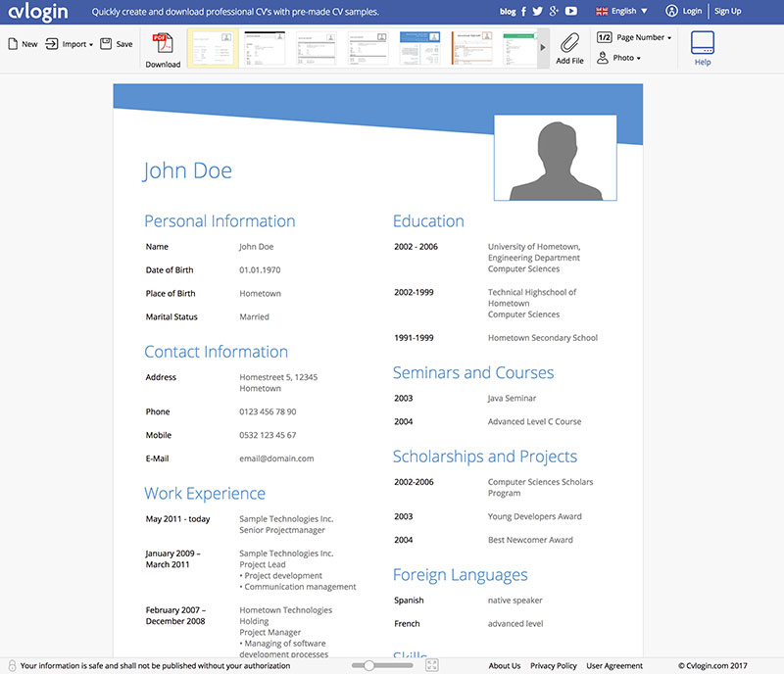The width and height of the screenshot is (784, 674).
Task: Toggle fullscreen view icon in footer
Action: click(432, 665)
